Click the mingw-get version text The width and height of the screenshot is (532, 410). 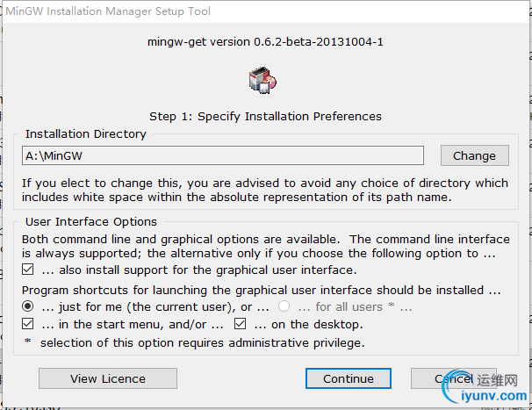[x=265, y=42]
